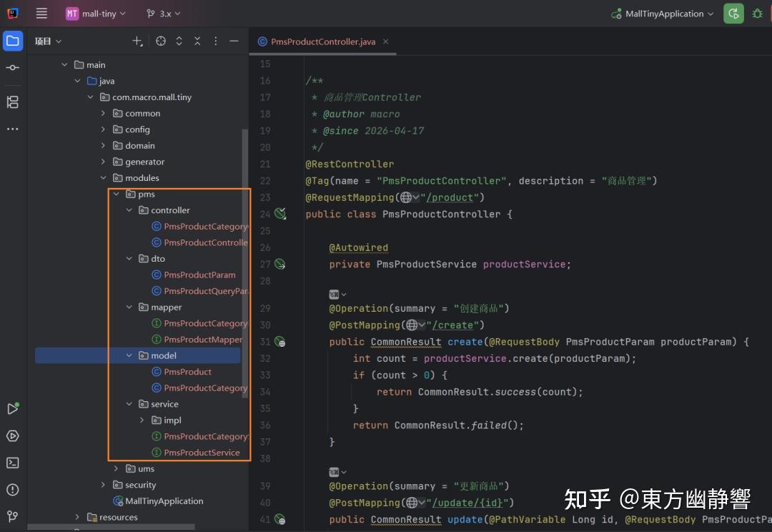This screenshot has height=532, width=772.
Task: Open PmsProductService interface
Action: click(202, 453)
